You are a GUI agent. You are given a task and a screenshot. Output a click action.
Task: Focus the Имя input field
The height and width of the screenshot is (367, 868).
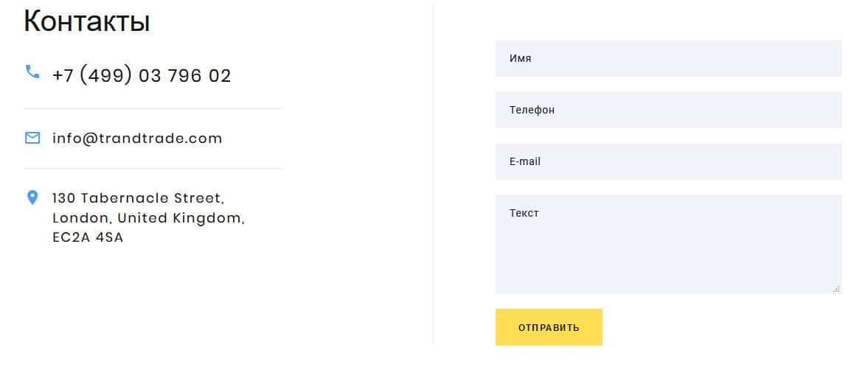pos(667,58)
